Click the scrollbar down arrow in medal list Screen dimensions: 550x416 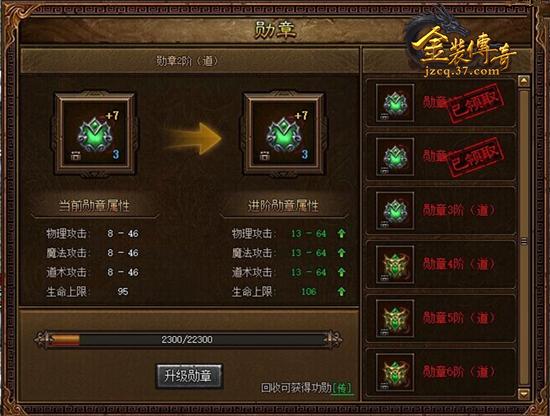[524, 394]
